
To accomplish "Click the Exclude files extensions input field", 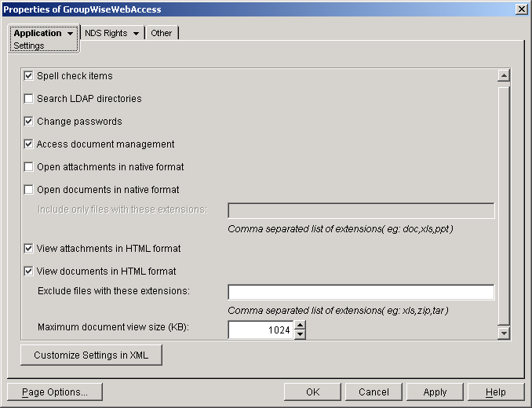I will [x=361, y=292].
